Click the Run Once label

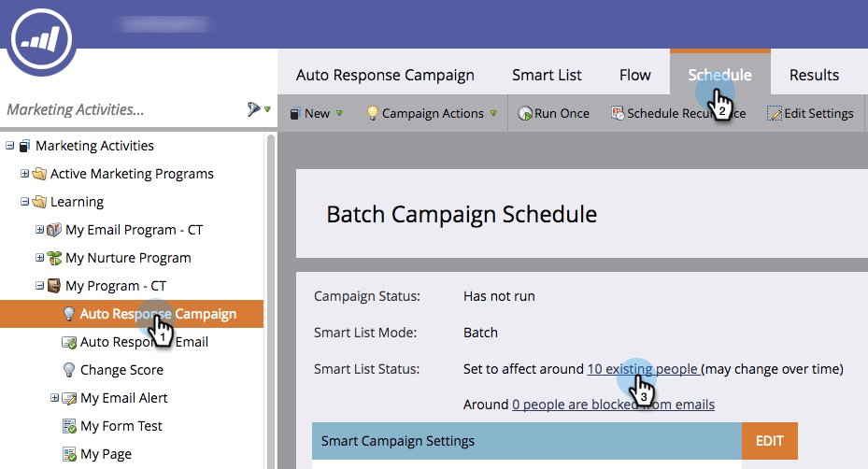coord(562,113)
